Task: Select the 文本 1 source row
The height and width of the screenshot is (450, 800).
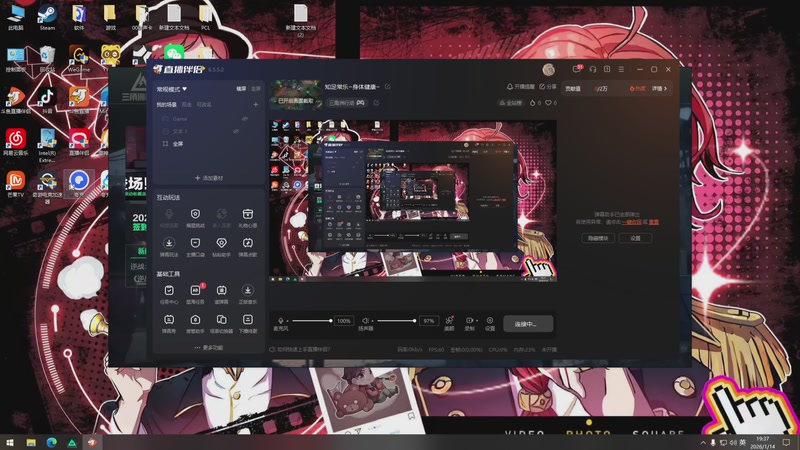Action: pyautogui.click(x=208, y=131)
